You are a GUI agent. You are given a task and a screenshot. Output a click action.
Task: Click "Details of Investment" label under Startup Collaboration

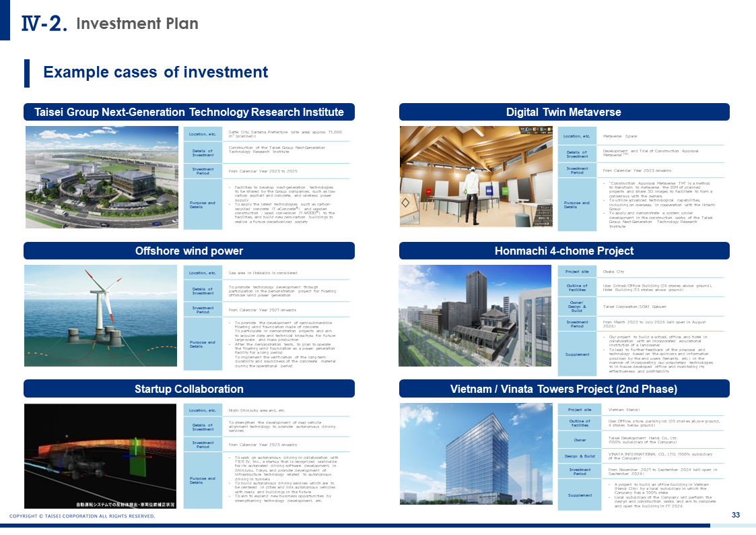point(203,427)
